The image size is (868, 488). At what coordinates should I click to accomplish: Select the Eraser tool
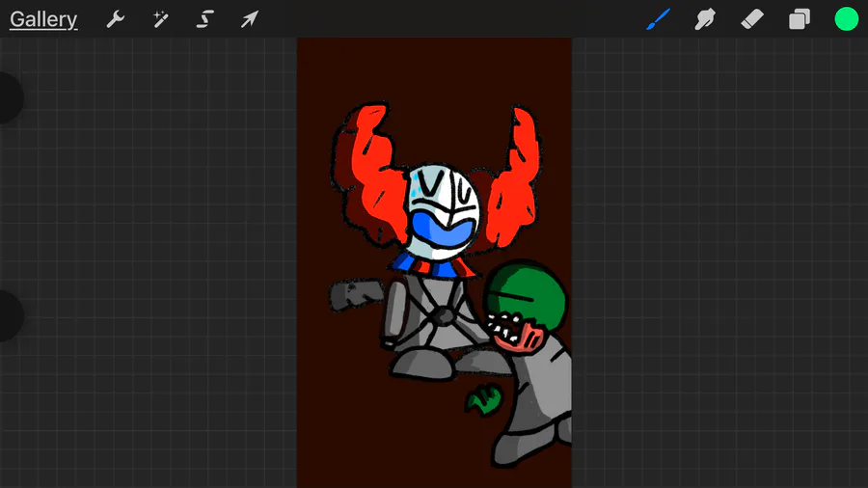pos(751,19)
